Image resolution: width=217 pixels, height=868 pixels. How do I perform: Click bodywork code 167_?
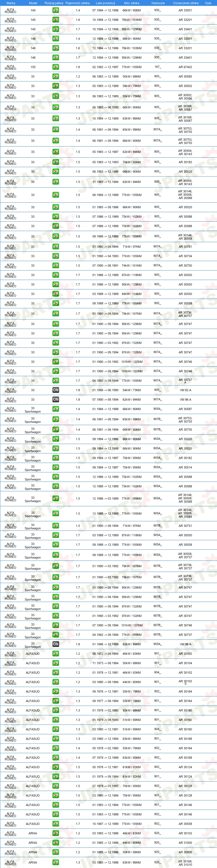(x=157, y=67)
